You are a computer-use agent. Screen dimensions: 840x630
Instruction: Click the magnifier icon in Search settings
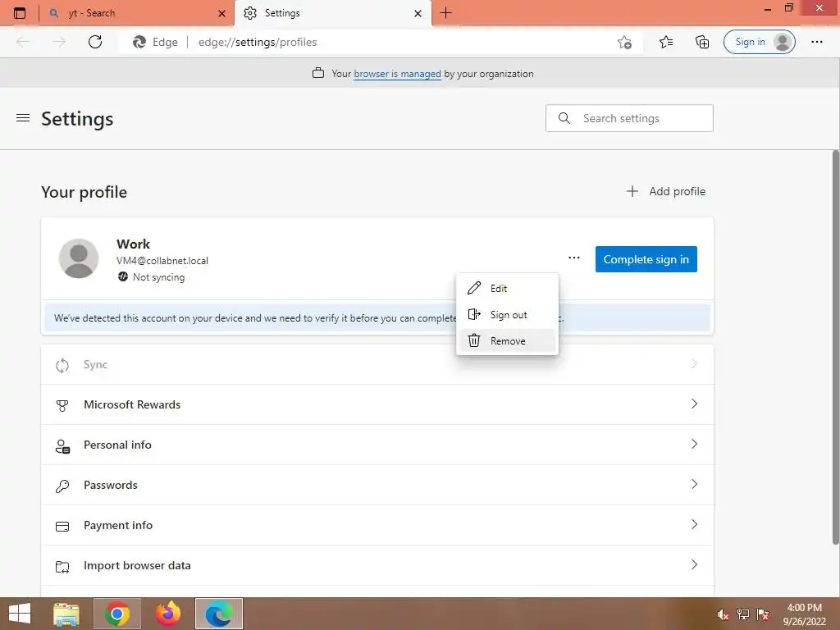pos(564,118)
